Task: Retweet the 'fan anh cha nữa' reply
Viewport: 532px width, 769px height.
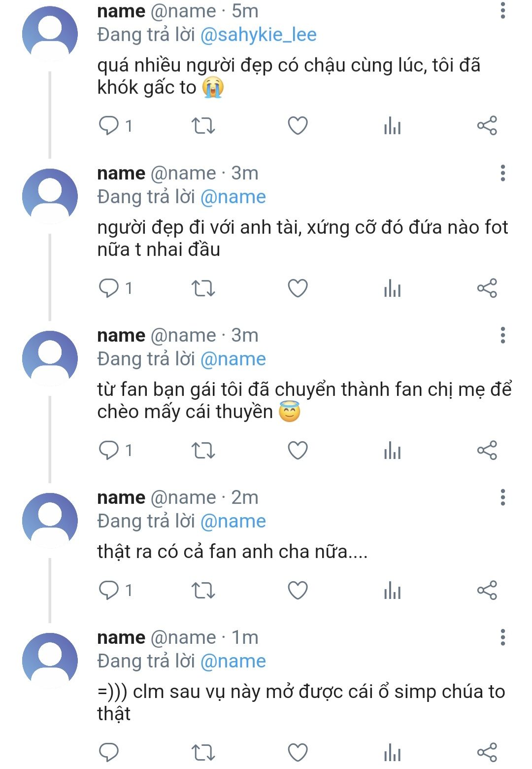Action: pyautogui.click(x=203, y=590)
